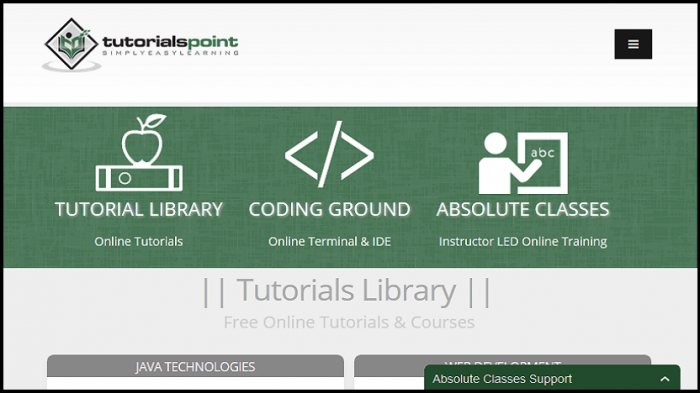Click the Online Tutorials subtitle
The width and height of the screenshot is (700, 393).
point(139,242)
